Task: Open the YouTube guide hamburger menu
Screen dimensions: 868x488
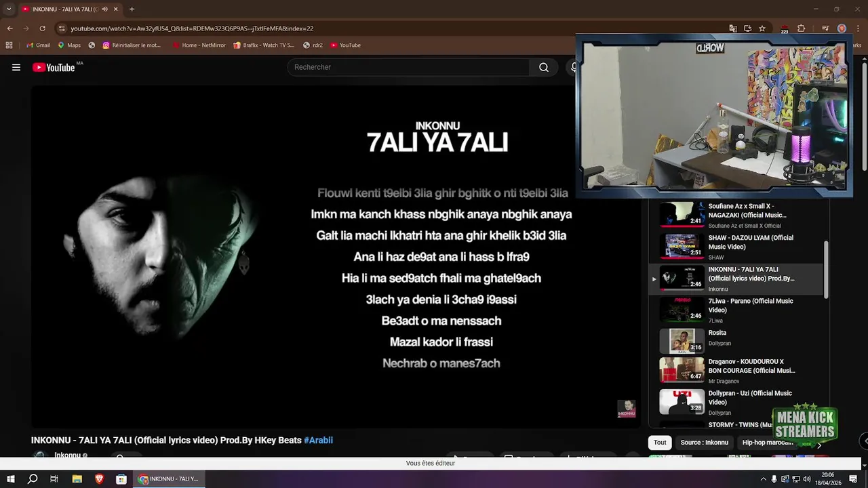Action: click(16, 67)
